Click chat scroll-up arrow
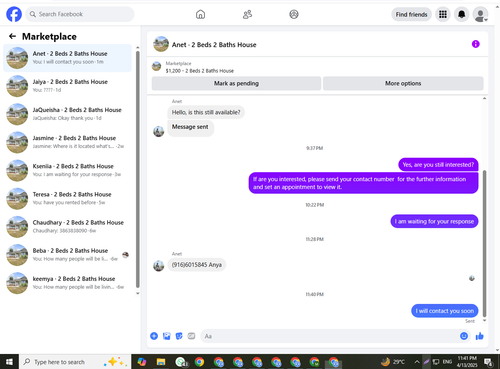 484,99
